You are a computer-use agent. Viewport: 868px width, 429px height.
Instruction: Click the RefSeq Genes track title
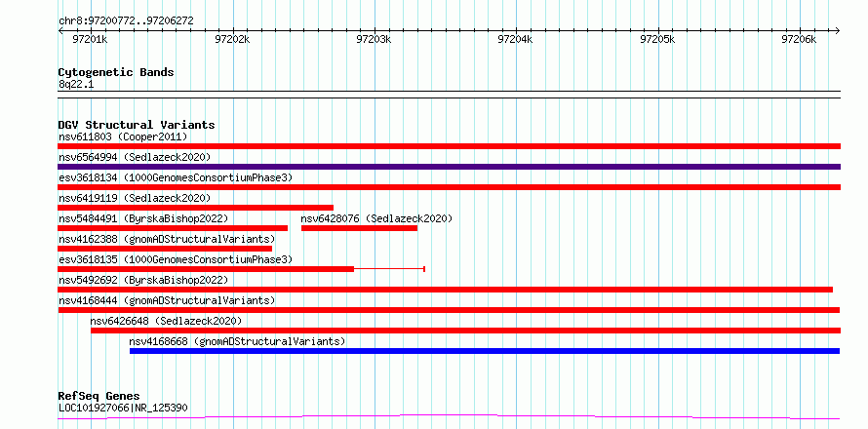pyautogui.click(x=99, y=397)
